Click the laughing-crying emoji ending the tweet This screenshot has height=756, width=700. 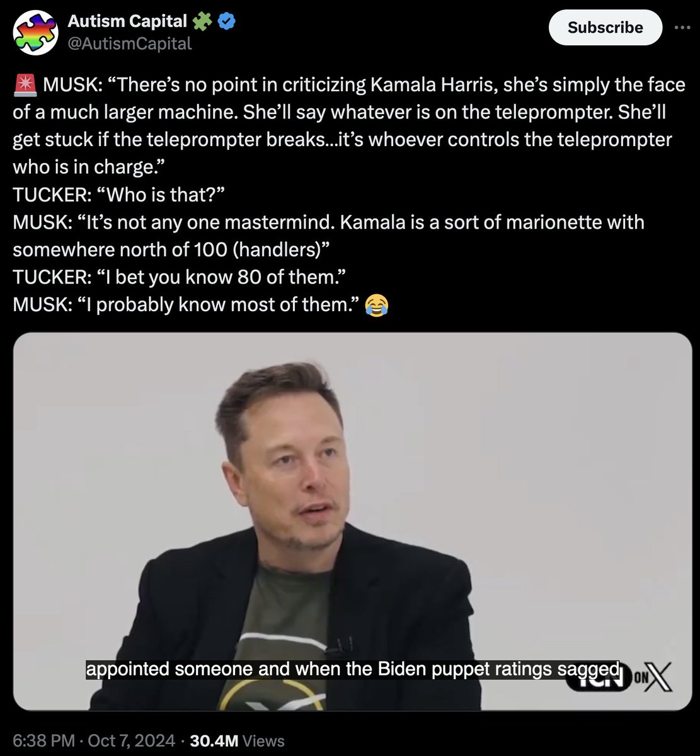(376, 306)
